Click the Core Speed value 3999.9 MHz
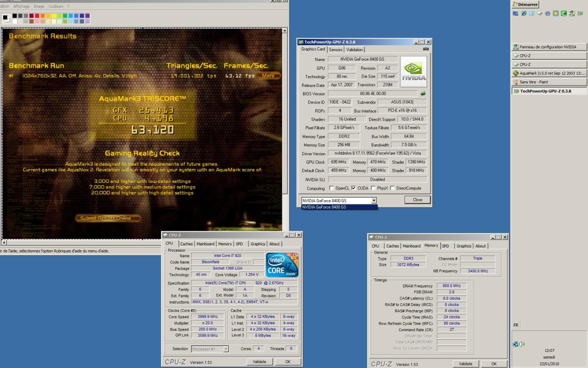The height and width of the screenshot is (368, 588). coord(208,316)
